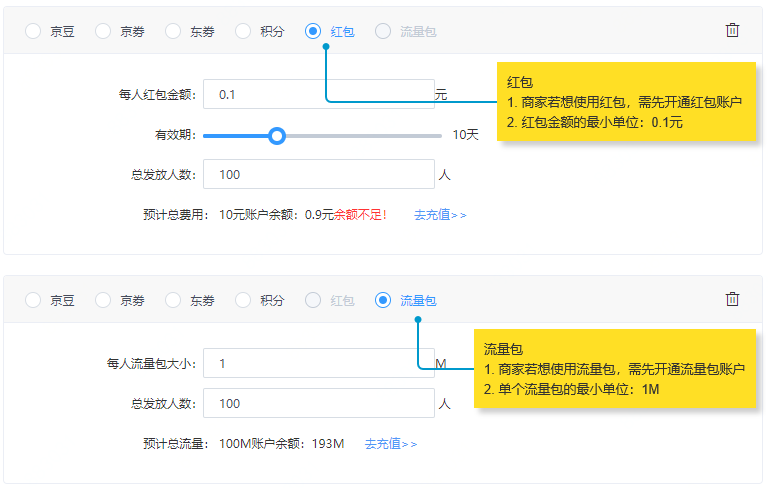
Task: Select 积分 option in the 红包 panel
Action: [x=243, y=31]
